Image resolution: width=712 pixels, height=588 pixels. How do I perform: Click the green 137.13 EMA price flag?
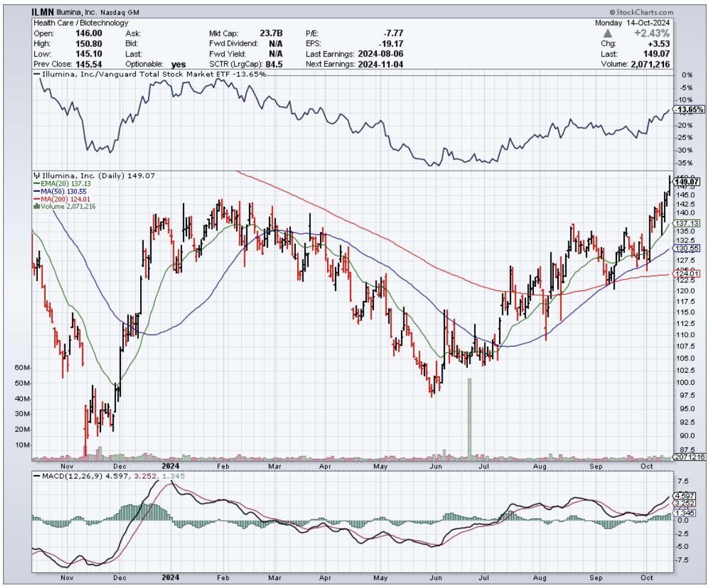pyautogui.click(x=687, y=223)
